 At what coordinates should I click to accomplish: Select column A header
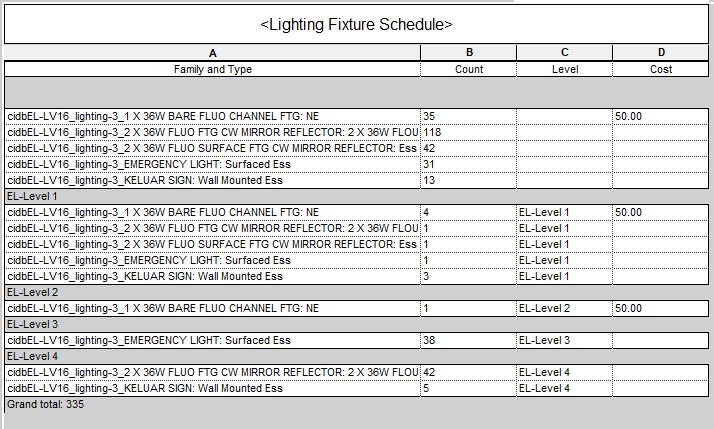(x=212, y=53)
